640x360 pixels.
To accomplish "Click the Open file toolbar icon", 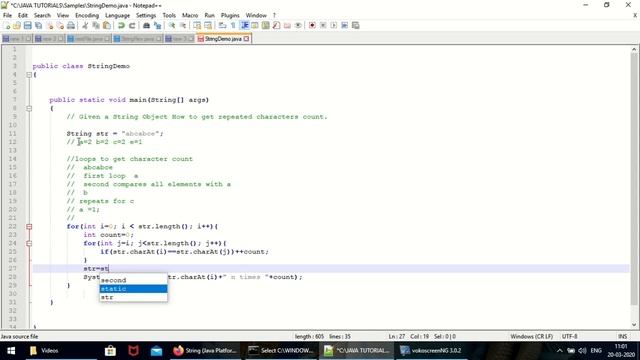I will point(17,25).
